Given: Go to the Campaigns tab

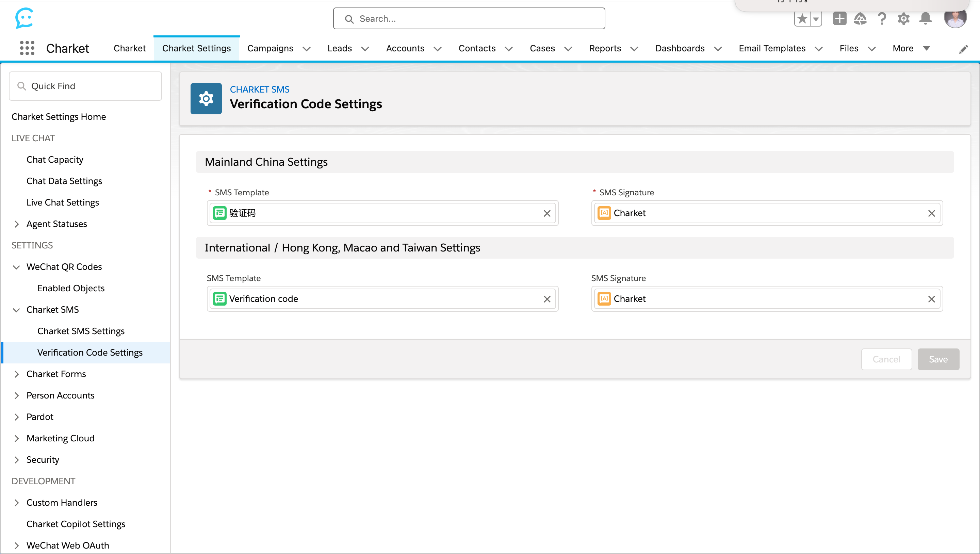Looking at the screenshot, I should click(270, 48).
